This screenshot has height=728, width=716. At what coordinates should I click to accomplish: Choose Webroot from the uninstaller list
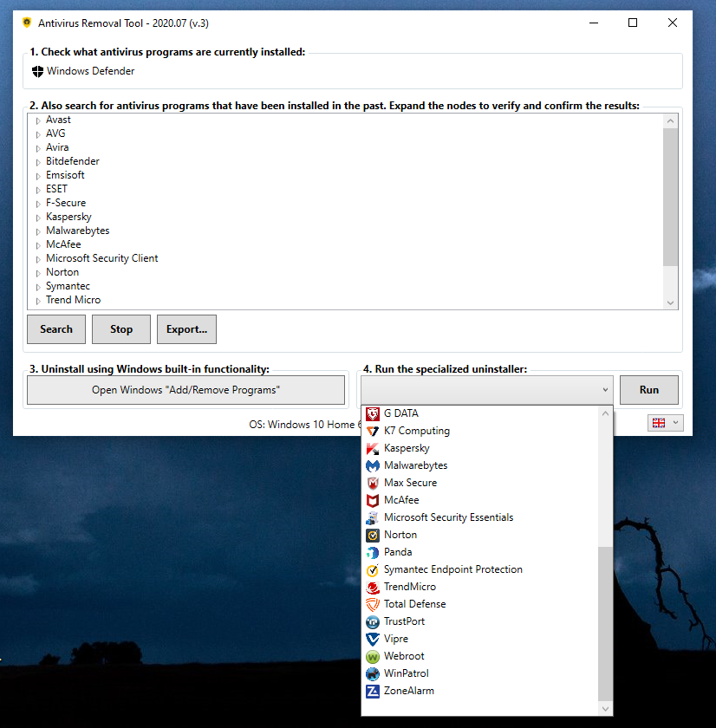[481, 656]
